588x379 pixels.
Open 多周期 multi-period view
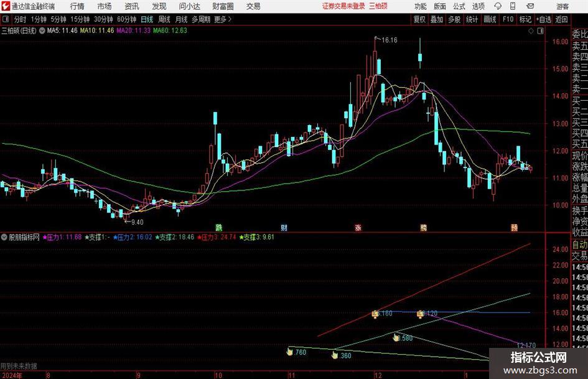pyautogui.click(x=201, y=19)
